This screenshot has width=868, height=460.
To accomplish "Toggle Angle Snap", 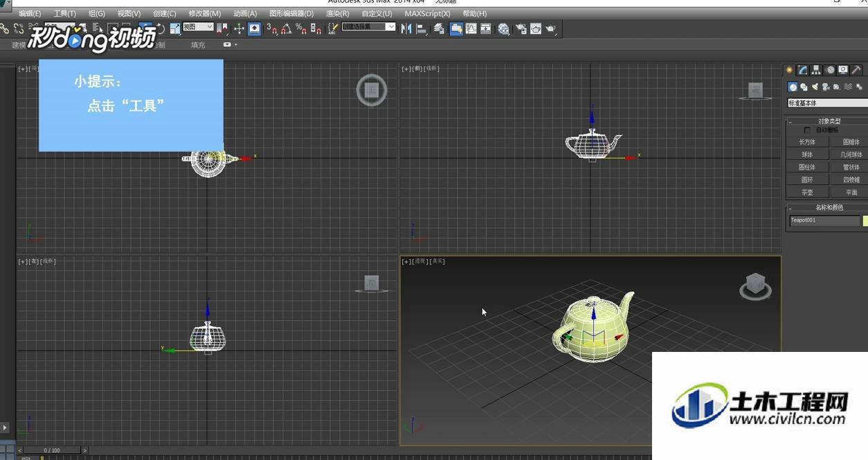I will (x=286, y=29).
